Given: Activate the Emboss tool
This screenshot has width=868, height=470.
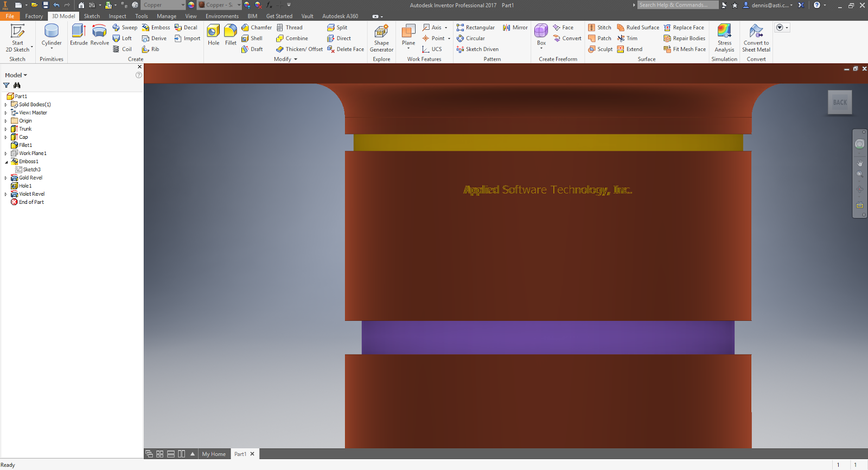Looking at the screenshot, I should point(156,28).
